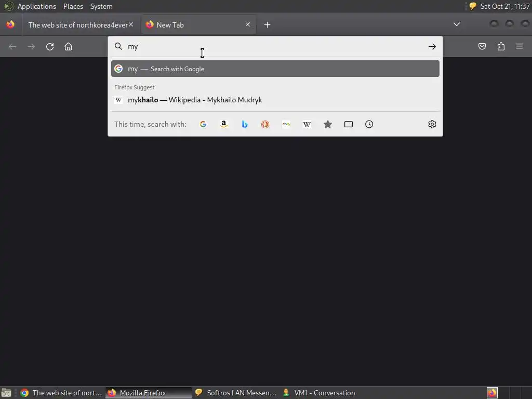Screen dimensions: 532x399
Task: Expand the List all tabs chevron
Action: click(x=457, y=24)
